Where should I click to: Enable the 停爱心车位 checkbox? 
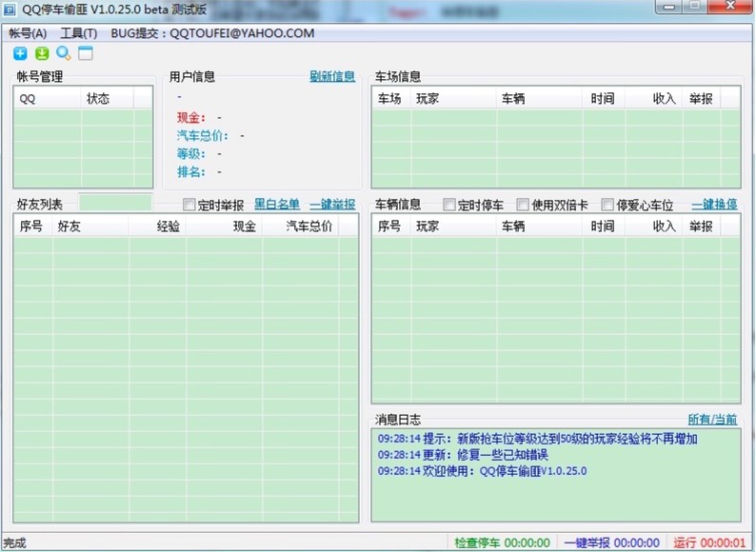tap(608, 205)
